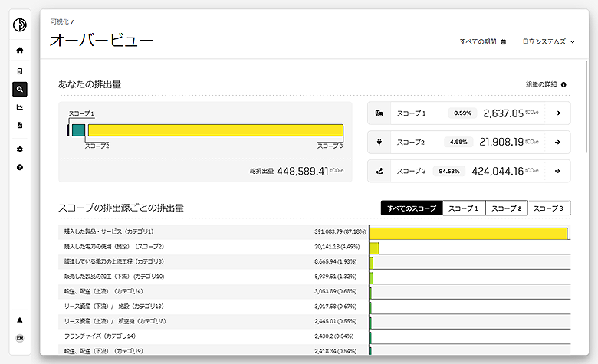Open the すべての期間 period selector
Screen dimensions: 598x364
pyautogui.click(x=482, y=42)
